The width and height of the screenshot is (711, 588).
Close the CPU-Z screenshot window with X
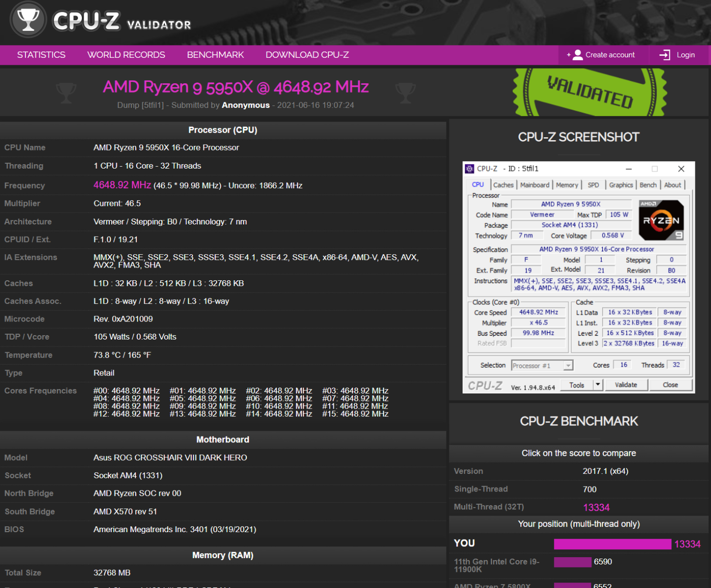click(681, 169)
